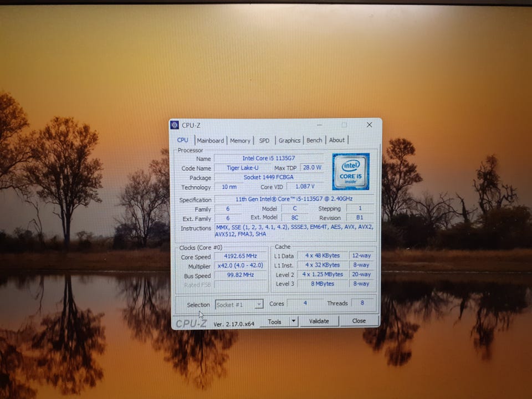This screenshot has height=399, width=532.
Task: Open the Bench tab
Action: coord(314,140)
